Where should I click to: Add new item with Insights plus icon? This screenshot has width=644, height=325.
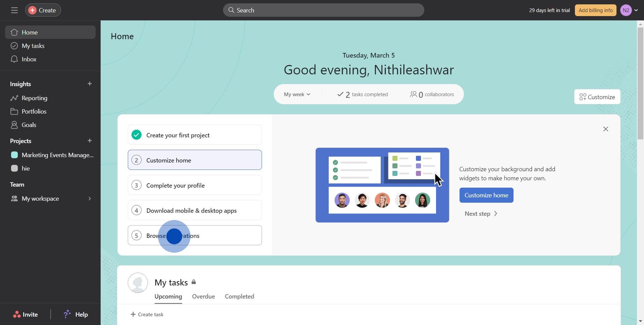90,84
